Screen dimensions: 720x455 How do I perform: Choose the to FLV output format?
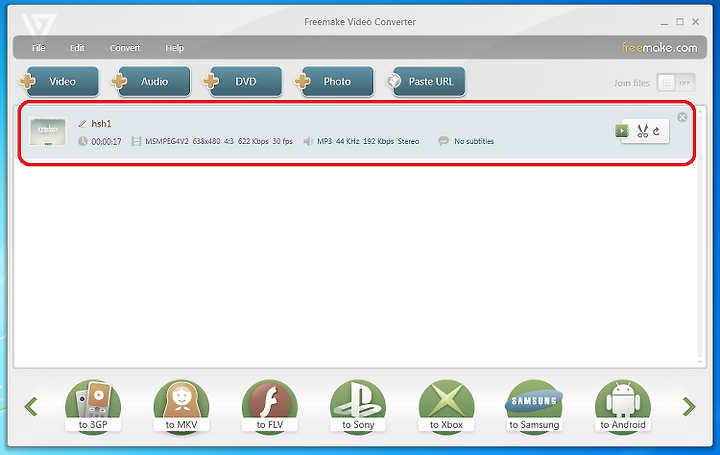(x=270, y=407)
